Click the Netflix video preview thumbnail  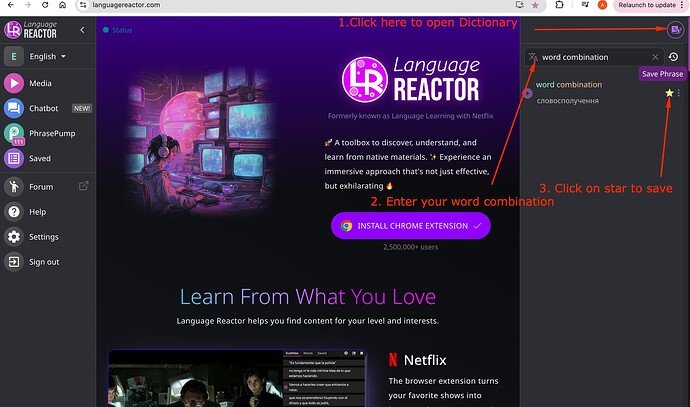point(237,378)
